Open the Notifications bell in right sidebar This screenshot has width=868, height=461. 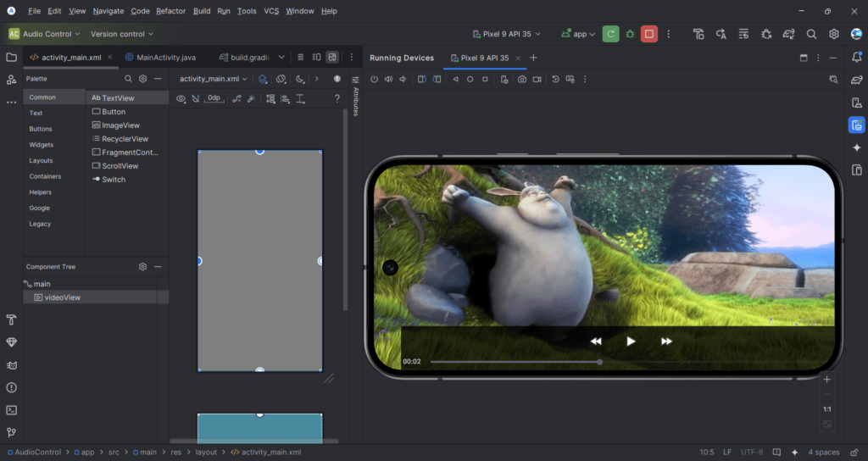pyautogui.click(x=856, y=57)
